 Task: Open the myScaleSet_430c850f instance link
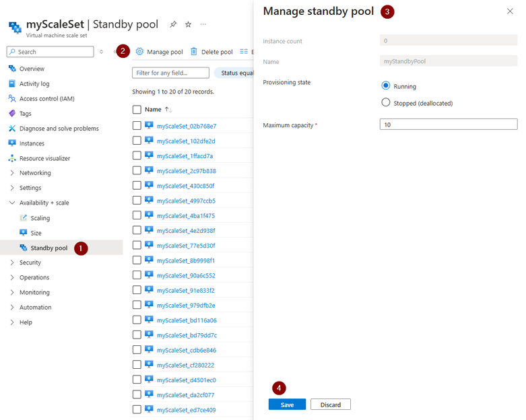click(x=185, y=186)
